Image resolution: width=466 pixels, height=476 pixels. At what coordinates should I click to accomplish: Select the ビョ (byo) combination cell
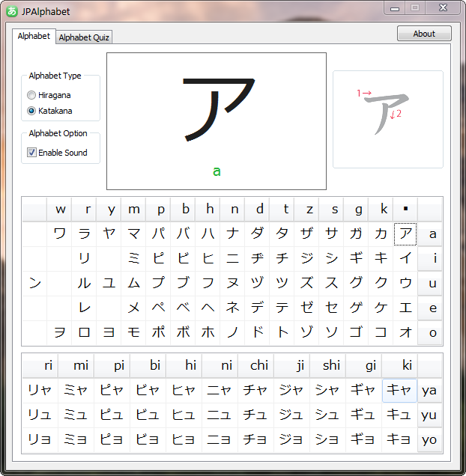click(x=148, y=439)
